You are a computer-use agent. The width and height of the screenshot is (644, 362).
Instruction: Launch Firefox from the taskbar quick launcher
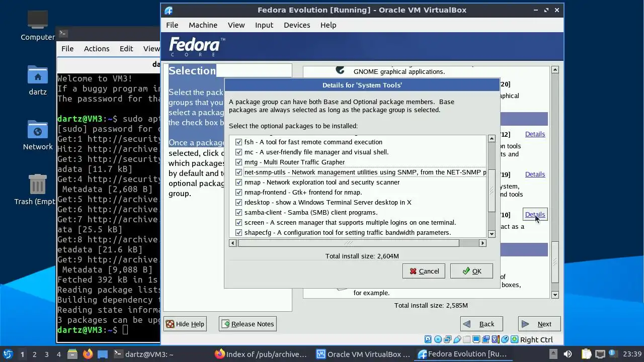pos(88,354)
